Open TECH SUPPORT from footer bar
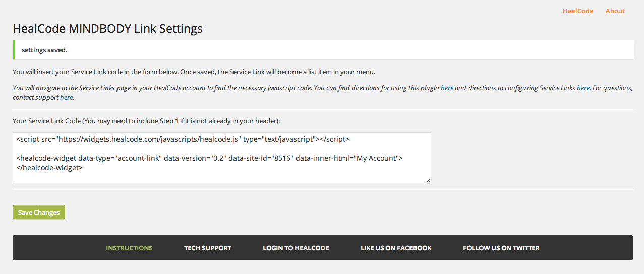The image size is (644, 274). point(208,248)
